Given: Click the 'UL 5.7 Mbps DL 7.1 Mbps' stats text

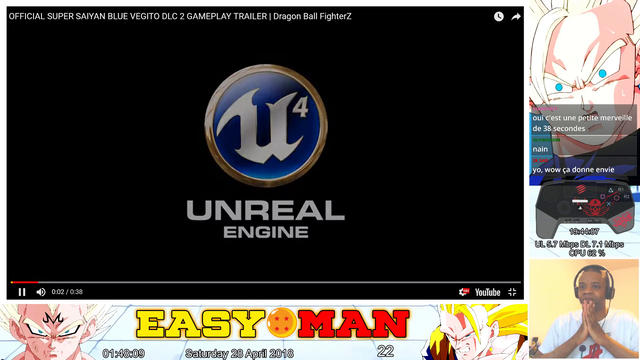Looking at the screenshot, I should (x=579, y=244).
